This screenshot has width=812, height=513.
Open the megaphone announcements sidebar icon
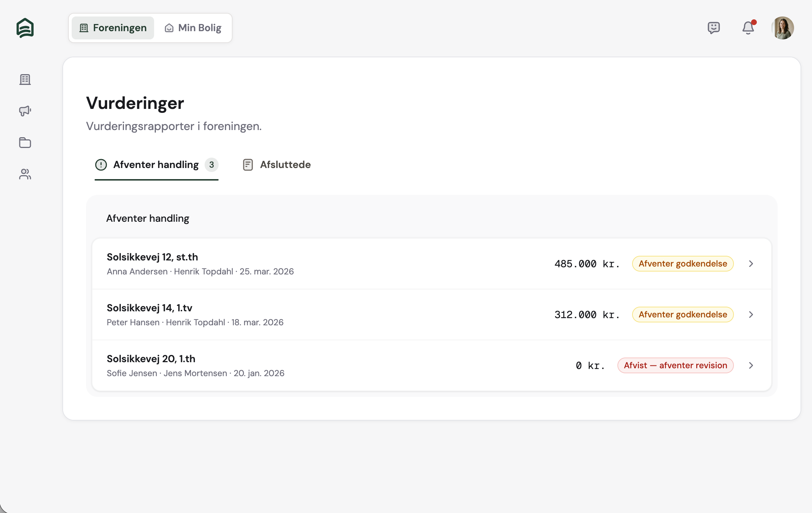[25, 111]
